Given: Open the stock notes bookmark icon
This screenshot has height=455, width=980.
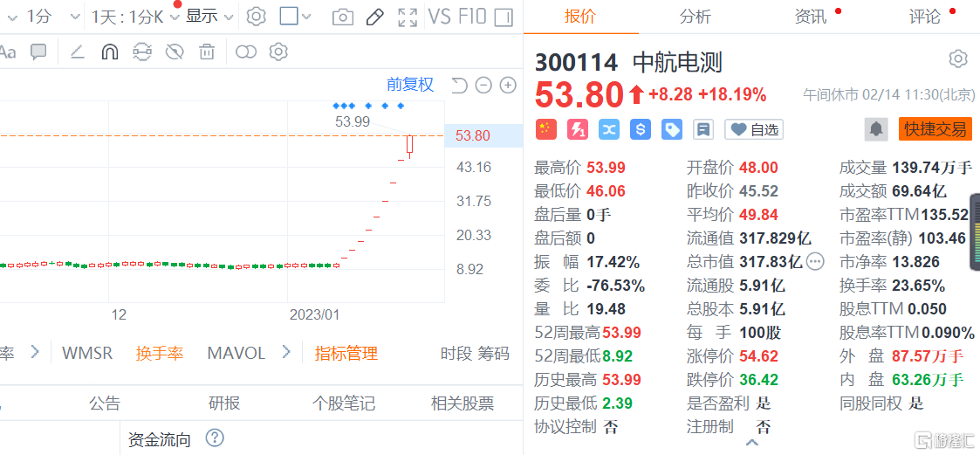Looking at the screenshot, I should pos(703,129).
